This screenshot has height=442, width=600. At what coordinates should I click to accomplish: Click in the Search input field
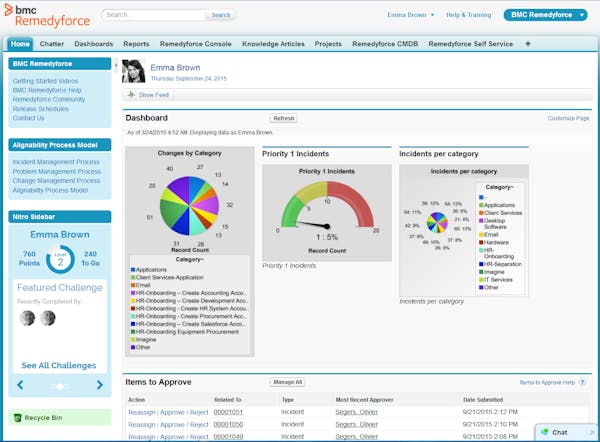[154, 15]
